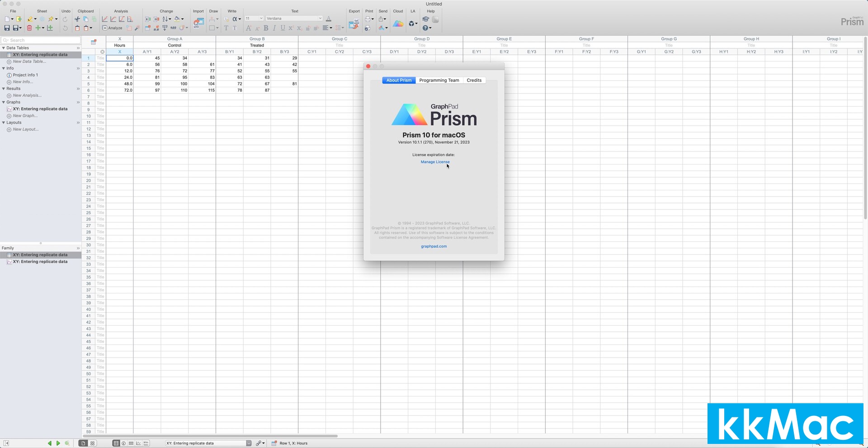Viewport: 868px width, 448px height.
Task: Open the fill color bucket in the Change group
Action: coord(177,19)
